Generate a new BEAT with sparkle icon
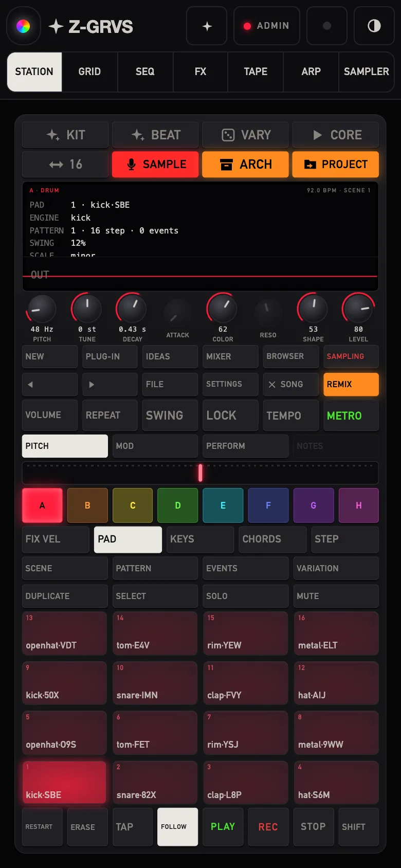 155,135
